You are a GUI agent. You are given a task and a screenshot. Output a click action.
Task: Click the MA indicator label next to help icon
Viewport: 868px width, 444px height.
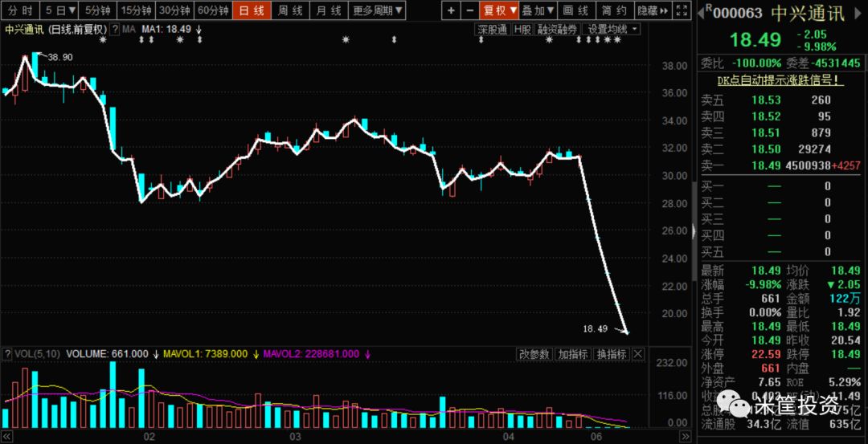coord(129,29)
